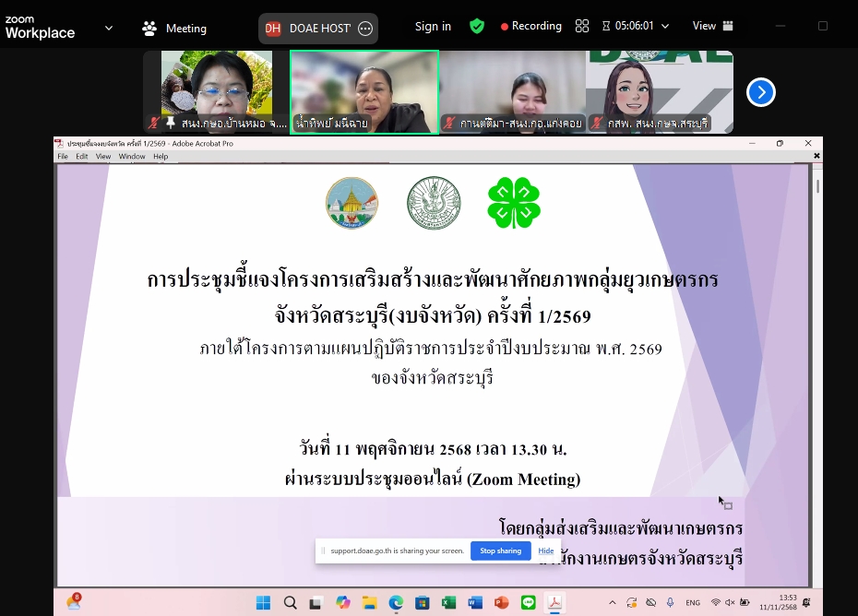
Task: Show next participants with blue arrow
Action: click(760, 92)
